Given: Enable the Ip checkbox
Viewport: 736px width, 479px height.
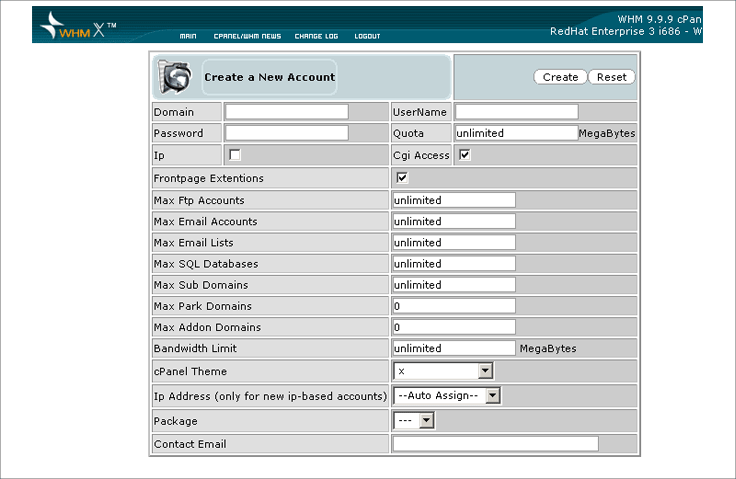Looking at the screenshot, I should click(235, 155).
